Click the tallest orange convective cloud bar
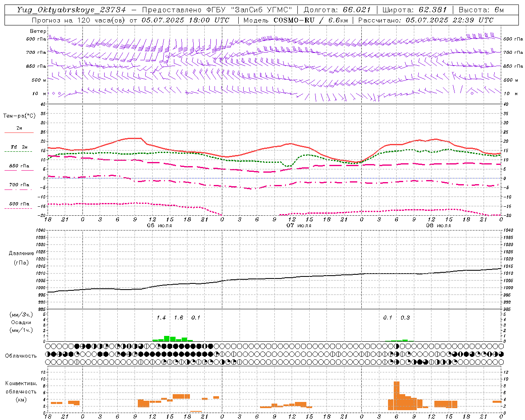The width and height of the screenshot is (525, 420). (397, 396)
